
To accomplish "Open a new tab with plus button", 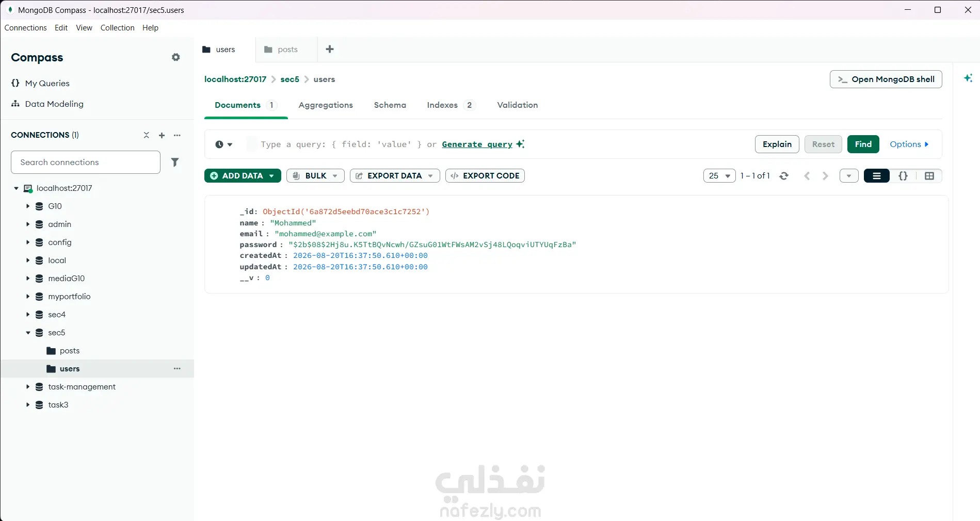I will pos(330,49).
